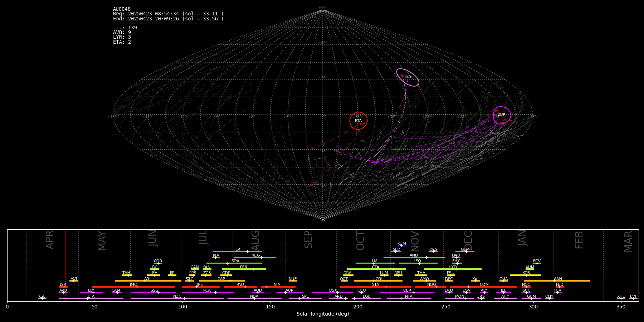
Task: Click the AVB label in bottom timeline
Action: (63, 291)
